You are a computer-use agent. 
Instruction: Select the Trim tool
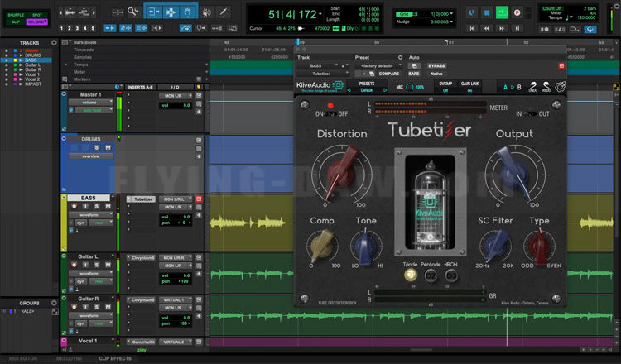tap(153, 12)
